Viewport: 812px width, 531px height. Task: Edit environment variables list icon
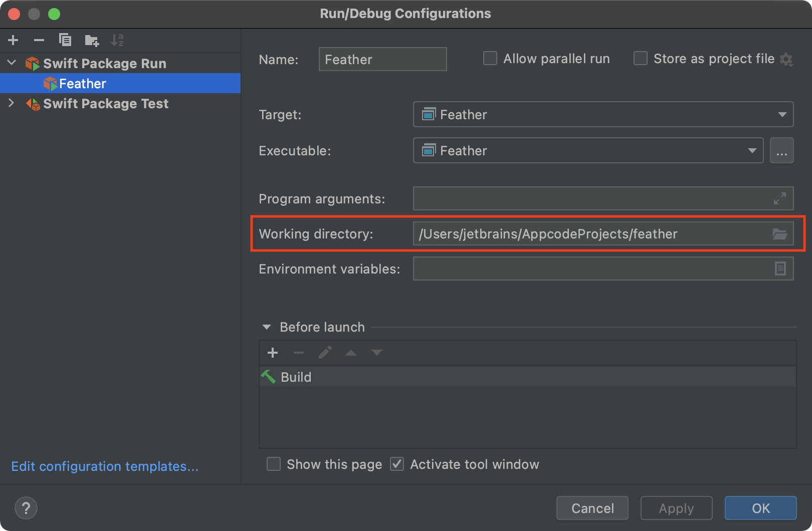pyautogui.click(x=780, y=269)
